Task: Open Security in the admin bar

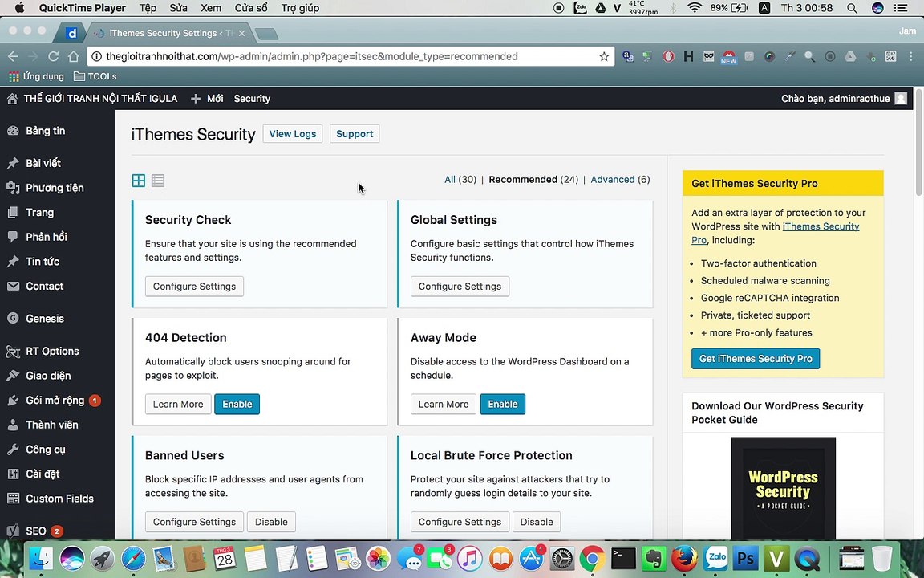Action: [x=252, y=99]
